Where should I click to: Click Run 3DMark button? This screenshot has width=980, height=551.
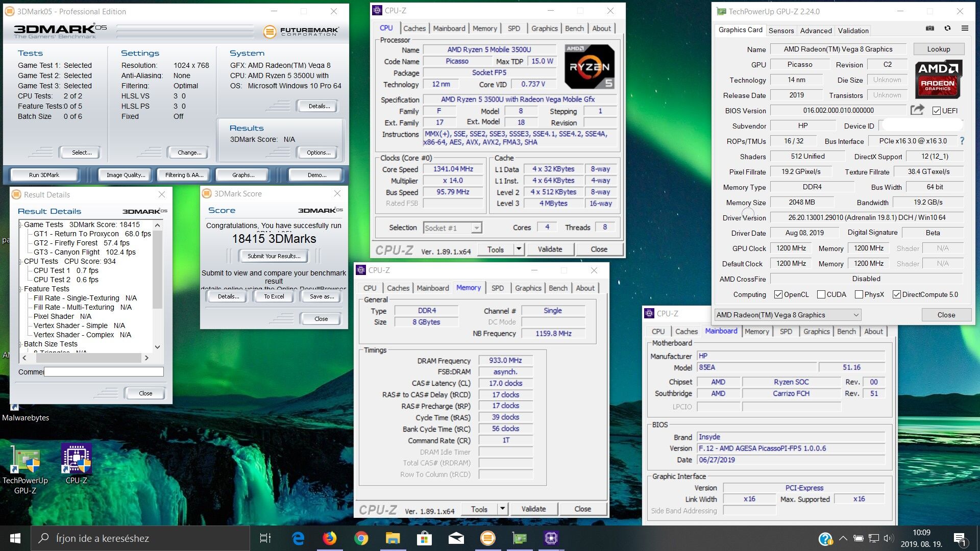pos(44,175)
